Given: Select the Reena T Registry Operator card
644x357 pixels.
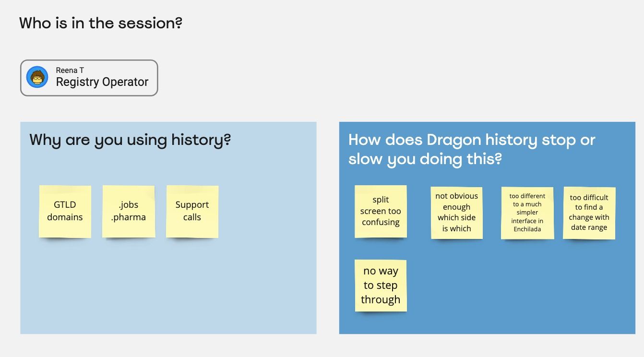Looking at the screenshot, I should click(x=89, y=78).
